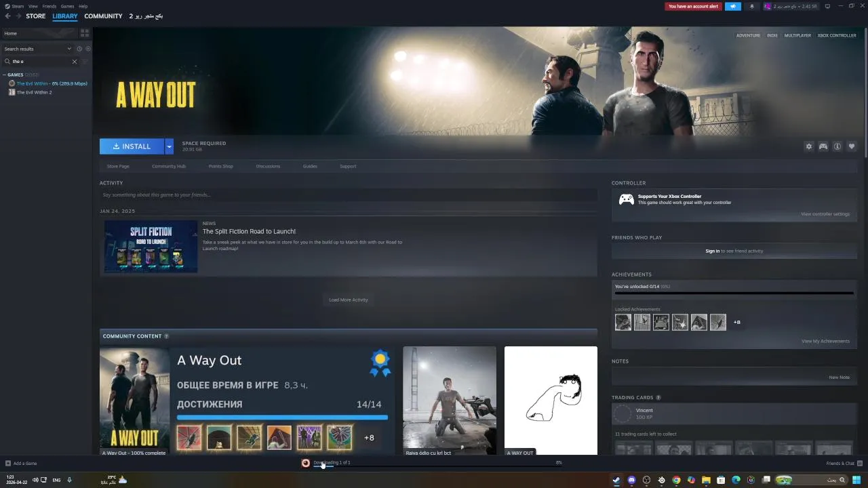Switch to the COMMUNITY tab

(103, 16)
